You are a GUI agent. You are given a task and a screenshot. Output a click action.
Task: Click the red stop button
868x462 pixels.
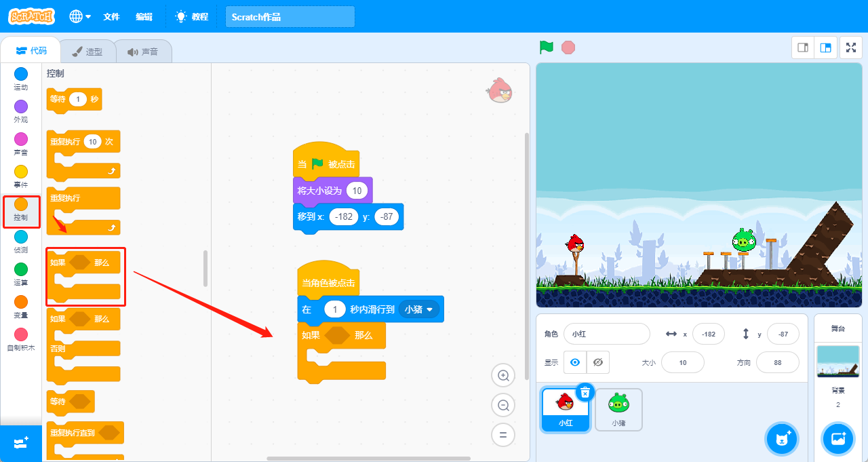coord(568,47)
